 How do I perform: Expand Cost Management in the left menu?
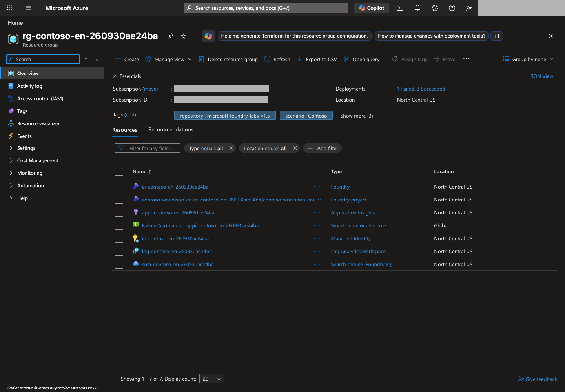38,161
